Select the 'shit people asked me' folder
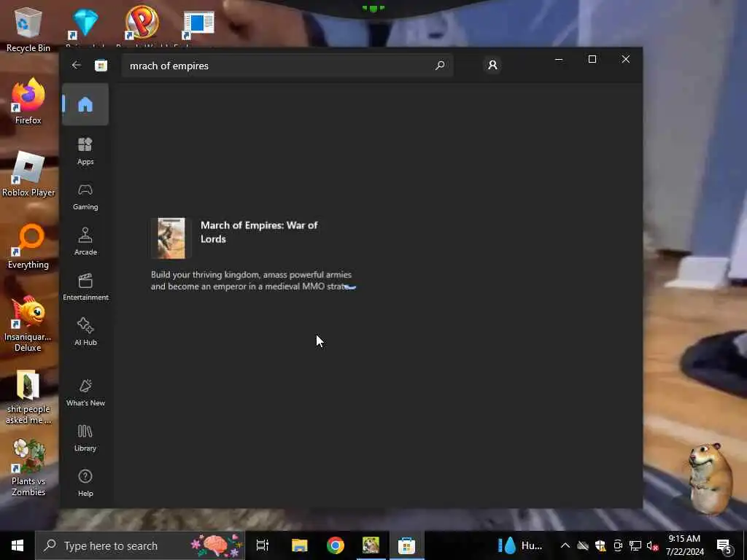This screenshot has height=560, width=747. coord(28,397)
